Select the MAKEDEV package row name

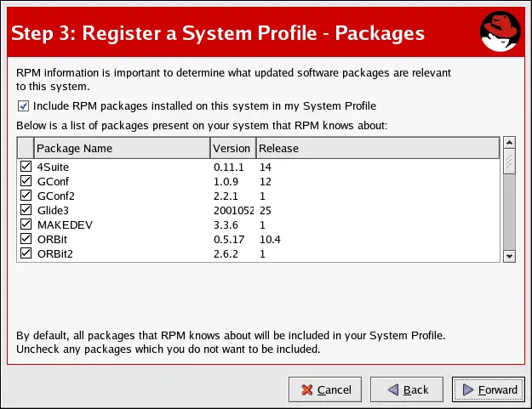(x=63, y=224)
